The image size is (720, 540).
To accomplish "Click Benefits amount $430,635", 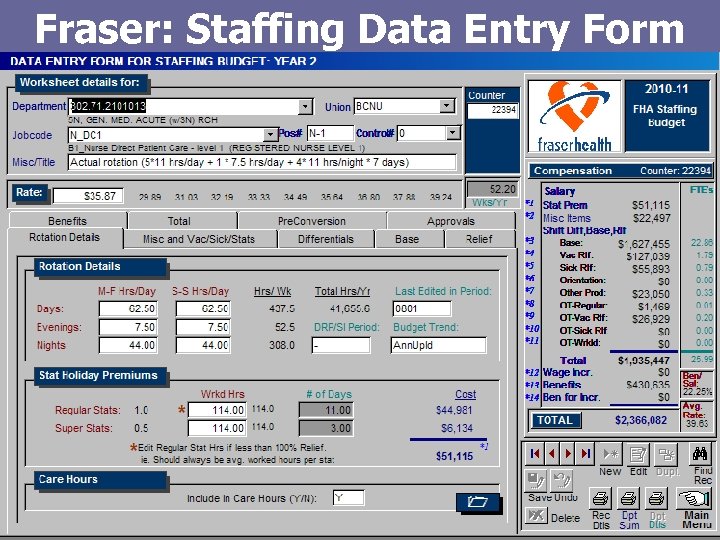I will (647, 385).
